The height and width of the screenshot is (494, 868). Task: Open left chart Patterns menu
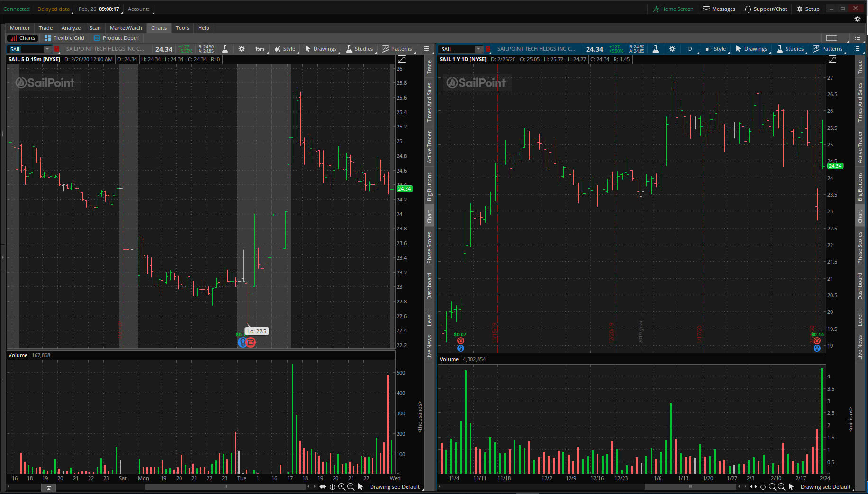click(397, 49)
